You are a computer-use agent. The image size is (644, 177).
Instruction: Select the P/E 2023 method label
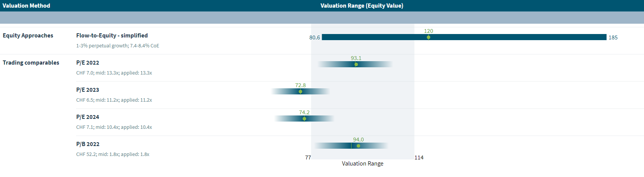pos(88,90)
